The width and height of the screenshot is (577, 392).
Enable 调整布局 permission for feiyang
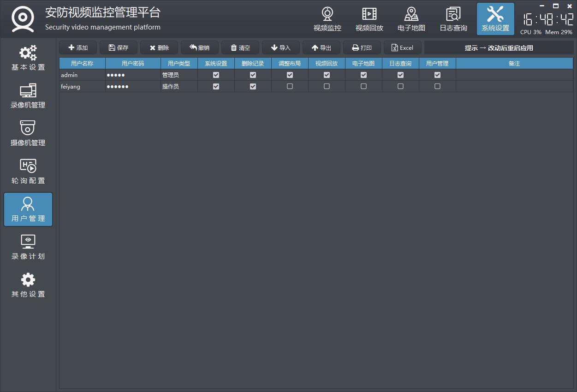point(290,86)
